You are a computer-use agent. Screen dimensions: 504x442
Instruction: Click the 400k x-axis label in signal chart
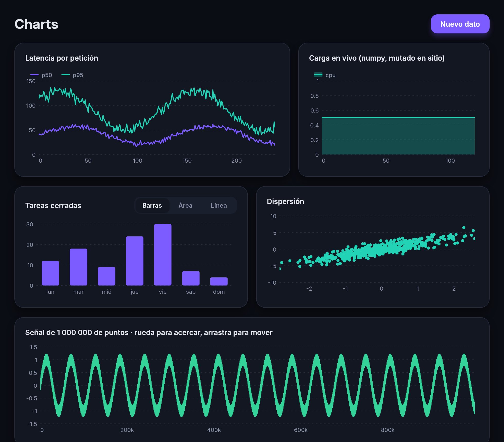tap(214, 430)
